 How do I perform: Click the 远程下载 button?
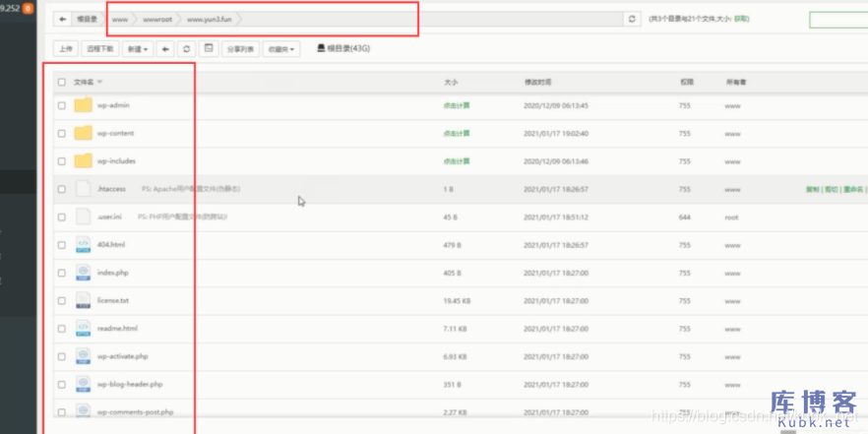coord(100,49)
